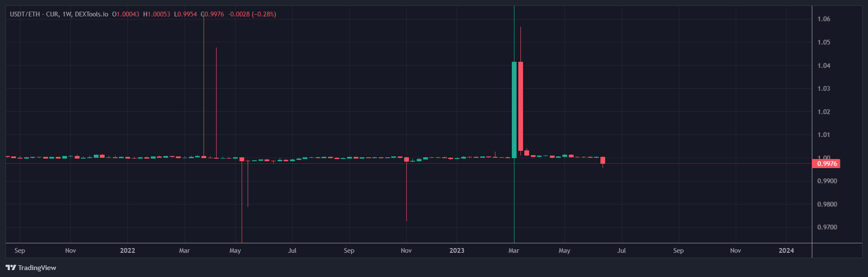
Task: Click the Jul label right of 2023
Action: pyautogui.click(x=621, y=251)
